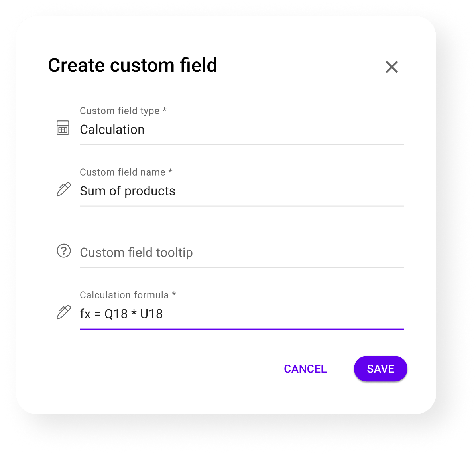Click the question mark tooltip icon
476x454 pixels.
pyautogui.click(x=64, y=251)
